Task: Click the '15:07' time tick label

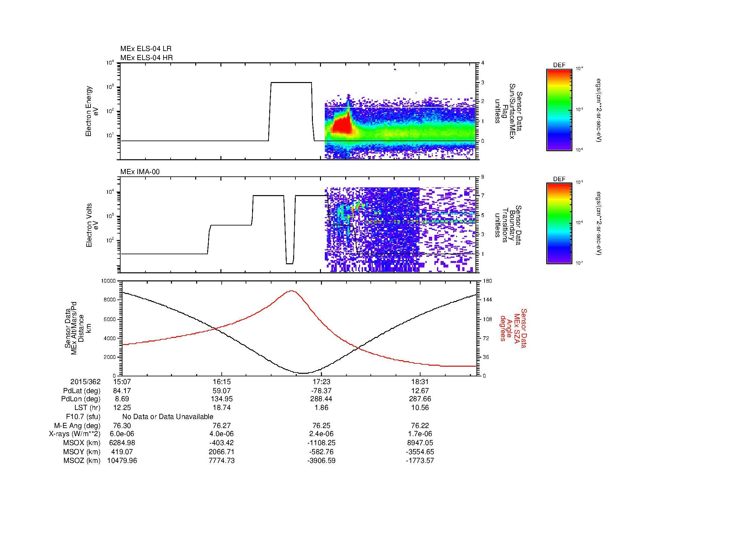Action: click(x=122, y=382)
